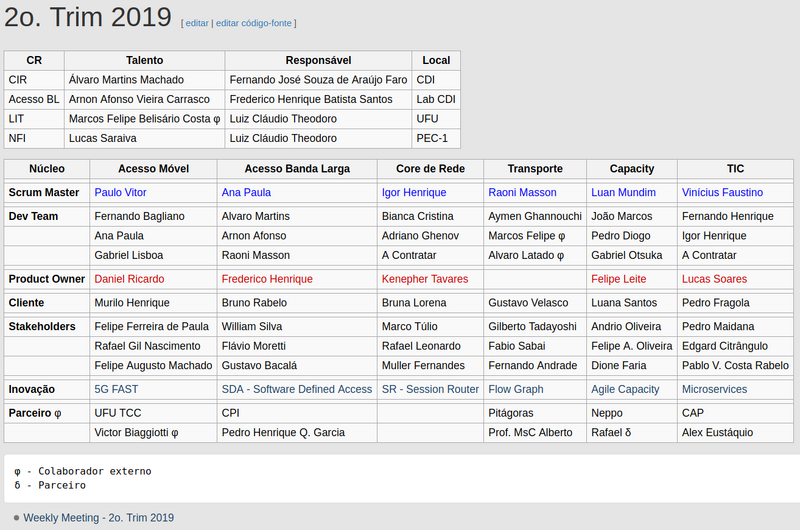Click the Luan Mundim link
The width and height of the screenshot is (800, 530).
click(623, 192)
